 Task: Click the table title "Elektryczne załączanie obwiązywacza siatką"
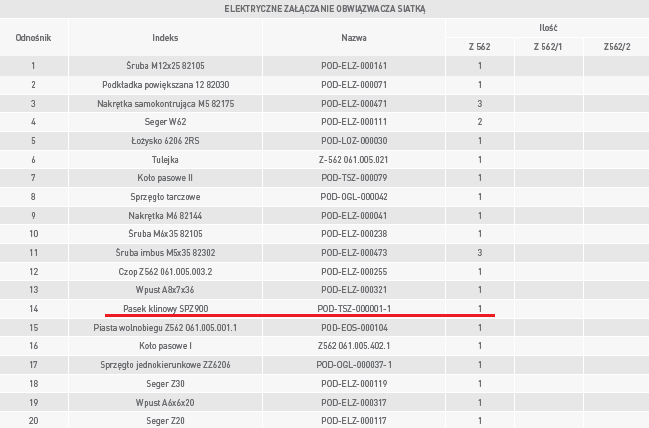click(324, 9)
